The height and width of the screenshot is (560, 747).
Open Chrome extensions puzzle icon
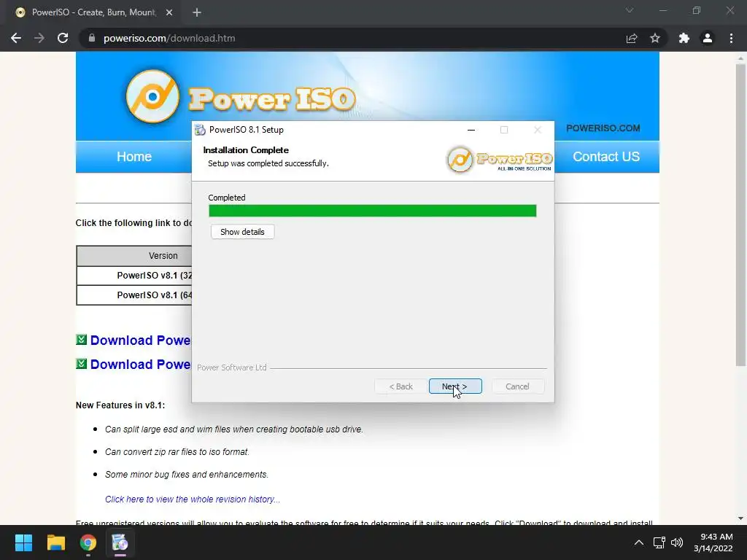pyautogui.click(x=684, y=38)
